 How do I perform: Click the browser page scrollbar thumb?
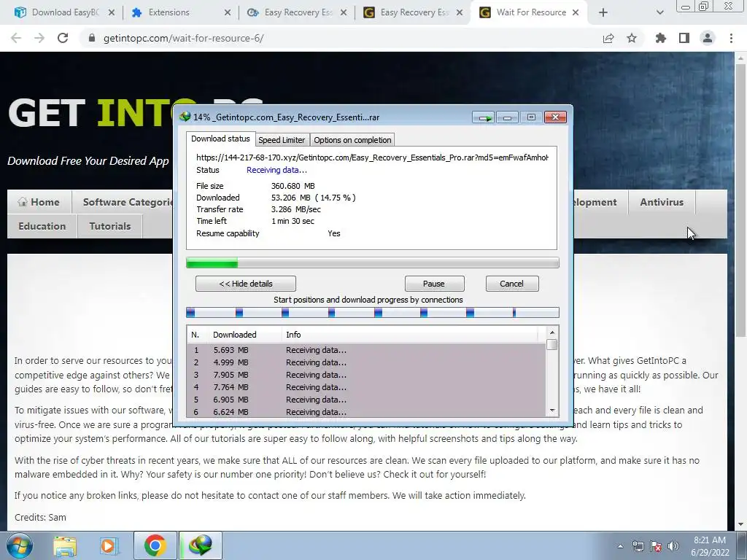click(x=741, y=200)
